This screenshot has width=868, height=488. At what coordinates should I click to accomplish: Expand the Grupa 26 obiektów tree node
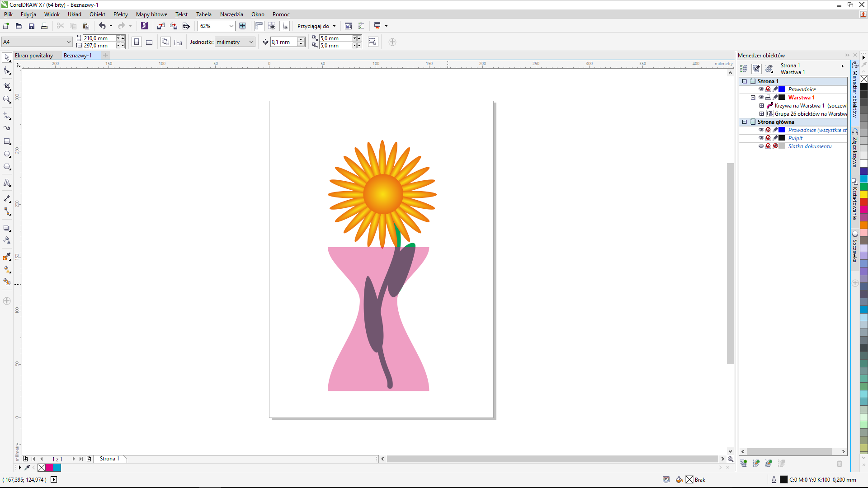click(x=762, y=114)
